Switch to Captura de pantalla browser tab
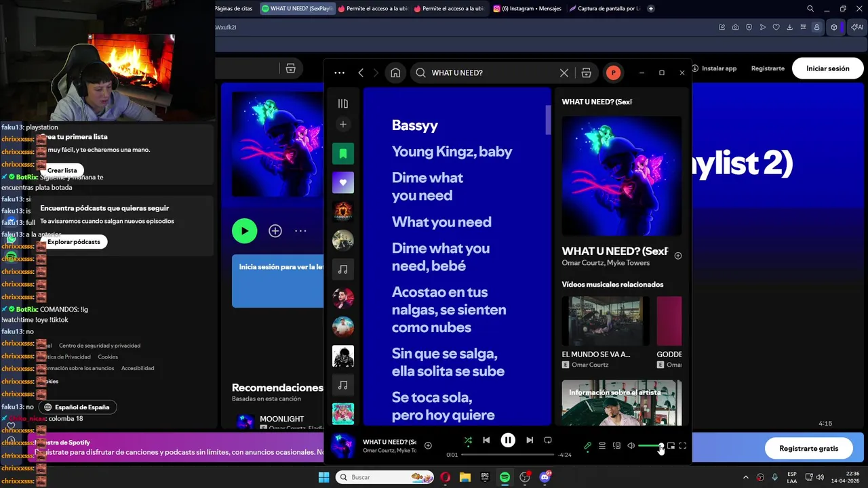The height and width of the screenshot is (488, 868). click(604, 9)
